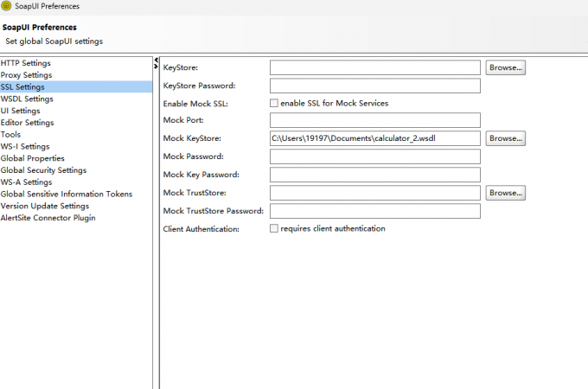Click the Mock Key Password field
The width and height of the screenshot is (588, 389).
coord(375,175)
